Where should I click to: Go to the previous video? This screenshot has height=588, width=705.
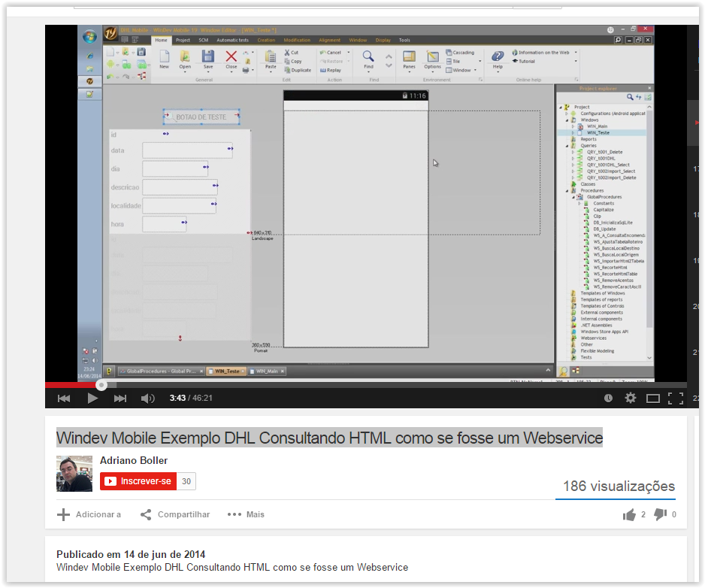pyautogui.click(x=64, y=399)
